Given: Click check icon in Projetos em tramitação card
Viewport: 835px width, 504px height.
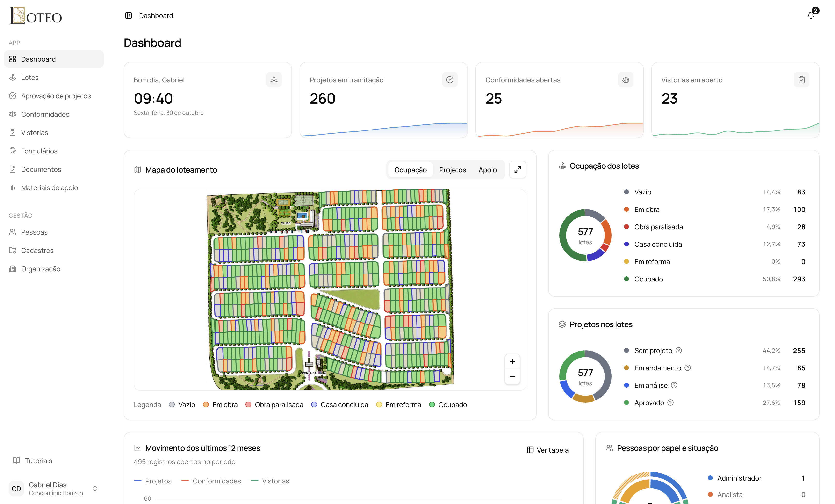Looking at the screenshot, I should click(x=450, y=80).
